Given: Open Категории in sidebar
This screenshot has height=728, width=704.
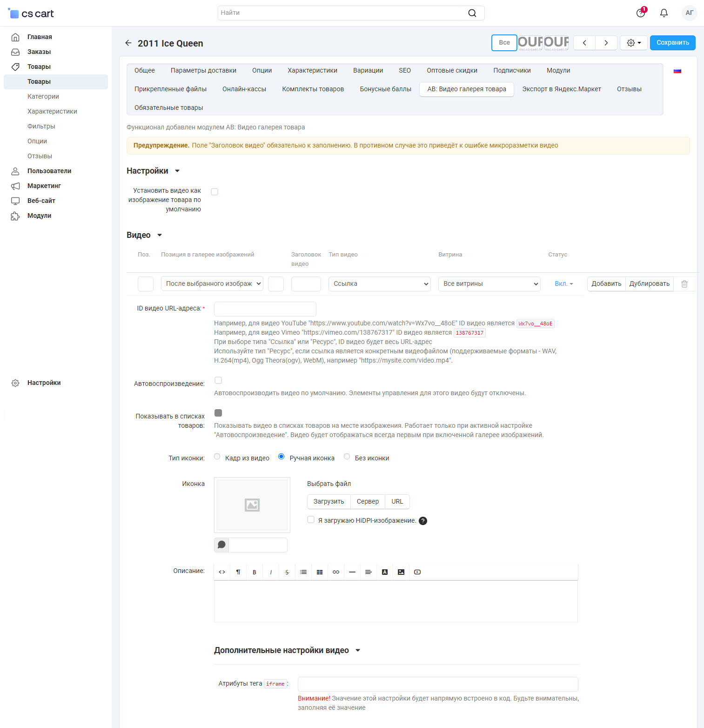Looking at the screenshot, I should [43, 96].
